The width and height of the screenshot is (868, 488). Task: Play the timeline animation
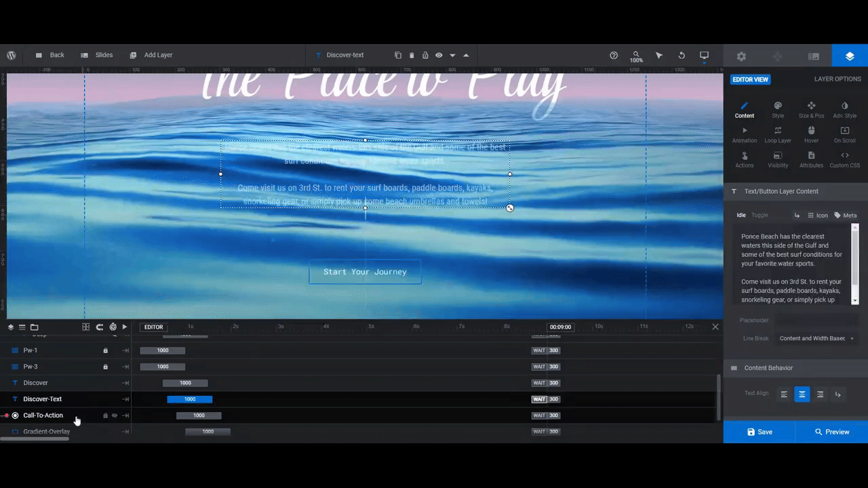(125, 327)
